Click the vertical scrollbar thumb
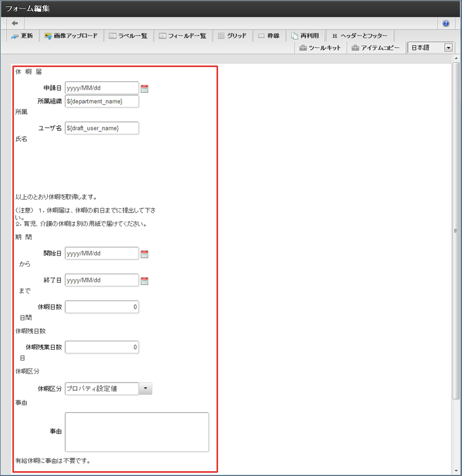462x476 pixels. 456,231
